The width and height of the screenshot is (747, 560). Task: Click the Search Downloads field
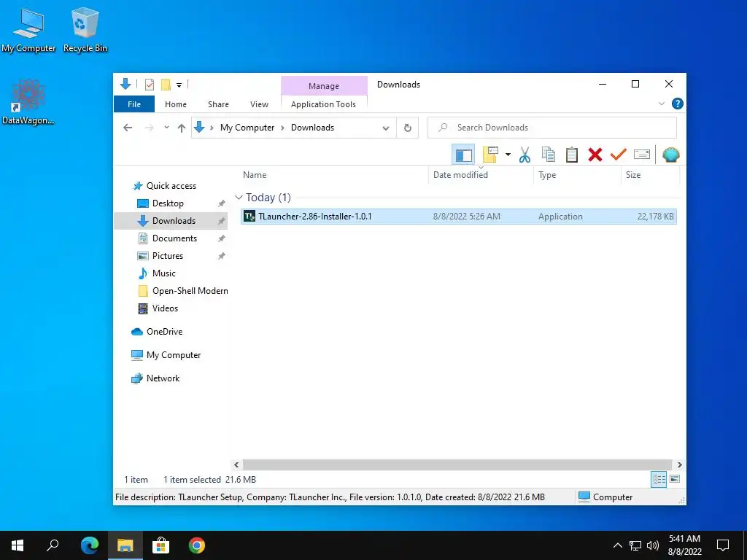click(x=552, y=128)
